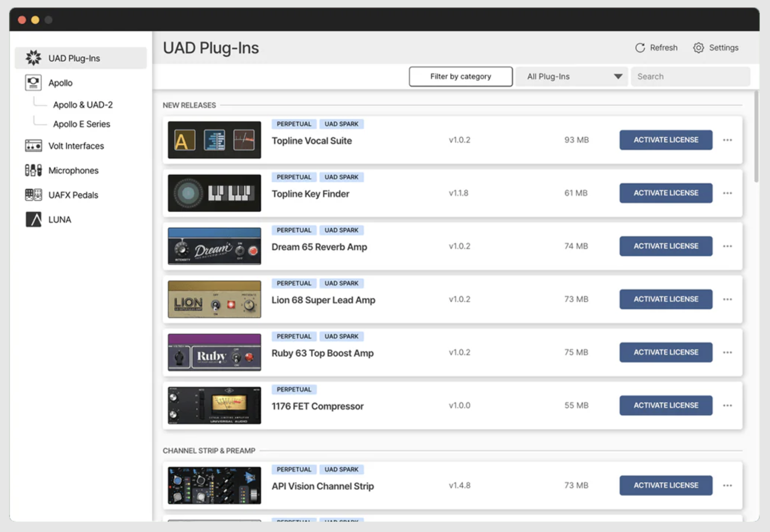Open the UAD Plug-Ins sidebar section
770x532 pixels.
[81, 58]
